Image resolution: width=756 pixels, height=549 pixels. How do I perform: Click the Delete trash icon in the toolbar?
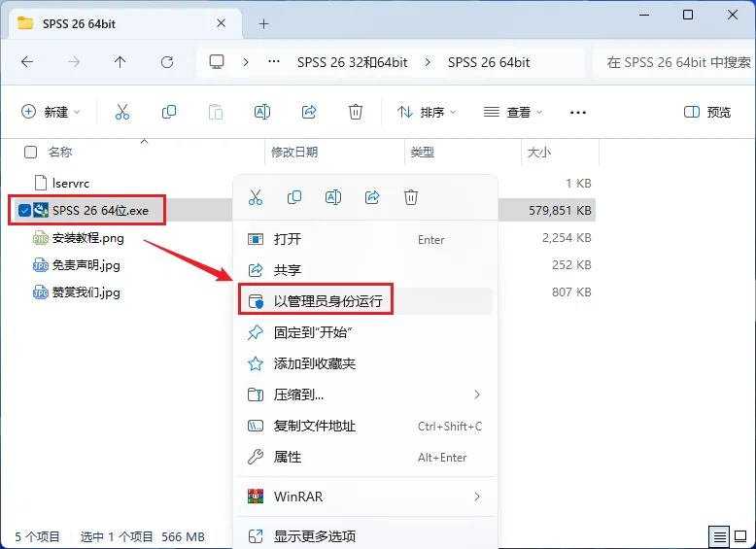pos(356,112)
